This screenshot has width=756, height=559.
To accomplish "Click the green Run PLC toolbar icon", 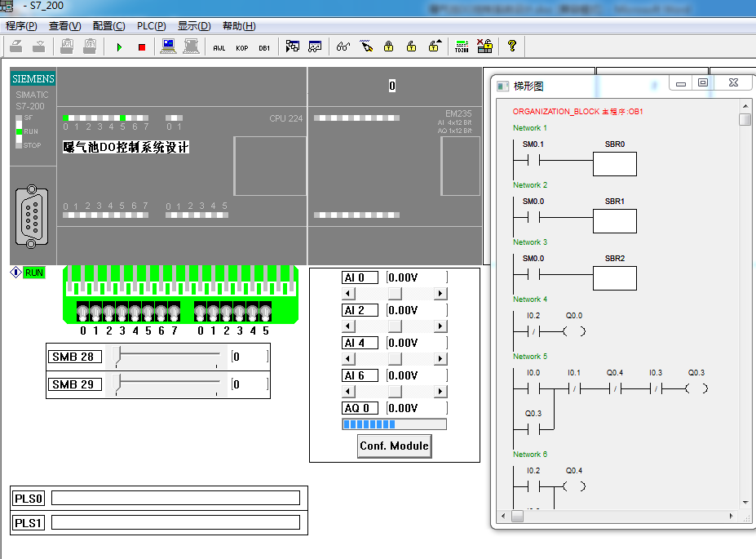I will tap(119, 47).
